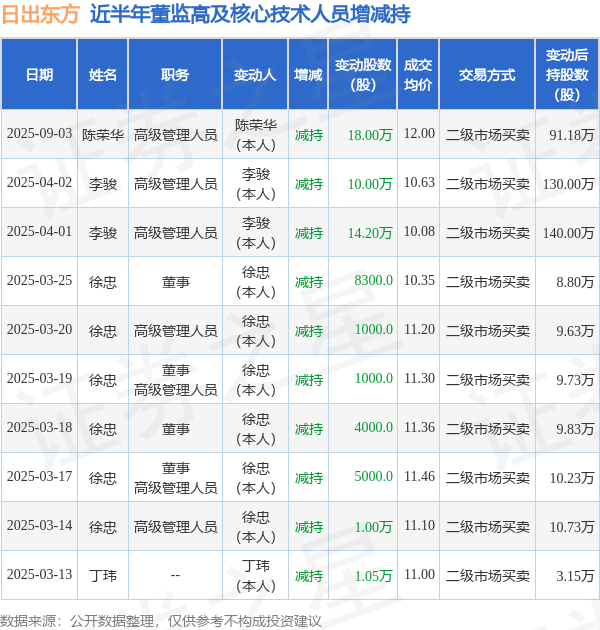Select the 变动人 column header
Screen dimensions: 600x630
(255, 75)
